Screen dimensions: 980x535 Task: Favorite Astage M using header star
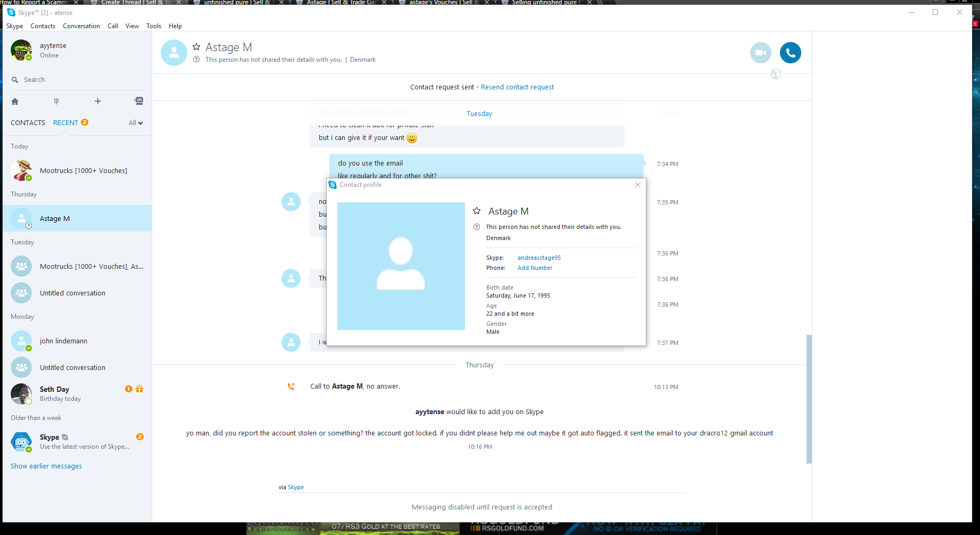tap(196, 47)
